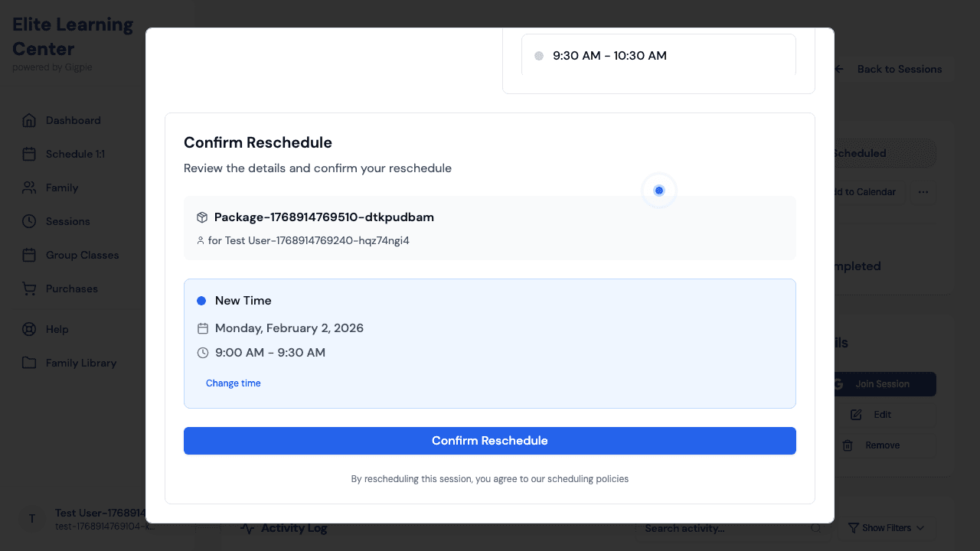The height and width of the screenshot is (551, 980).
Task: Select the Dashboard icon in the sidebar
Action: point(31,120)
